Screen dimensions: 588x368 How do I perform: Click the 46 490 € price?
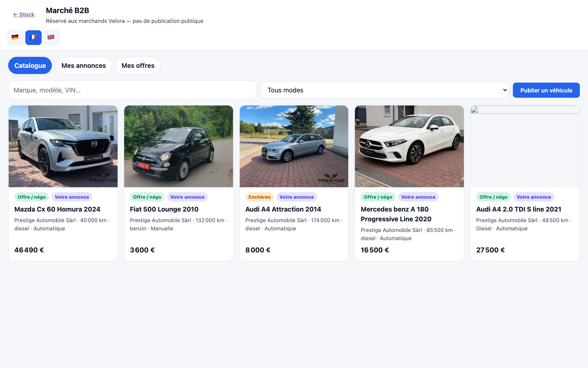(x=29, y=250)
